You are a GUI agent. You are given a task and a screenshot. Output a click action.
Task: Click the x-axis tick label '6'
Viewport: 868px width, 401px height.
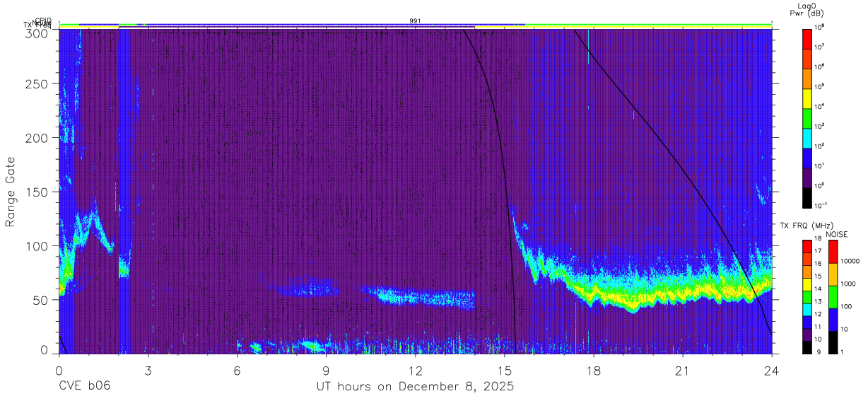pyautogui.click(x=237, y=370)
